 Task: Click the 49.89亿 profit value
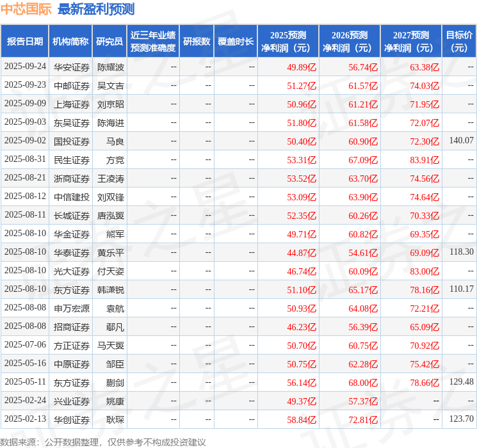(x=302, y=67)
